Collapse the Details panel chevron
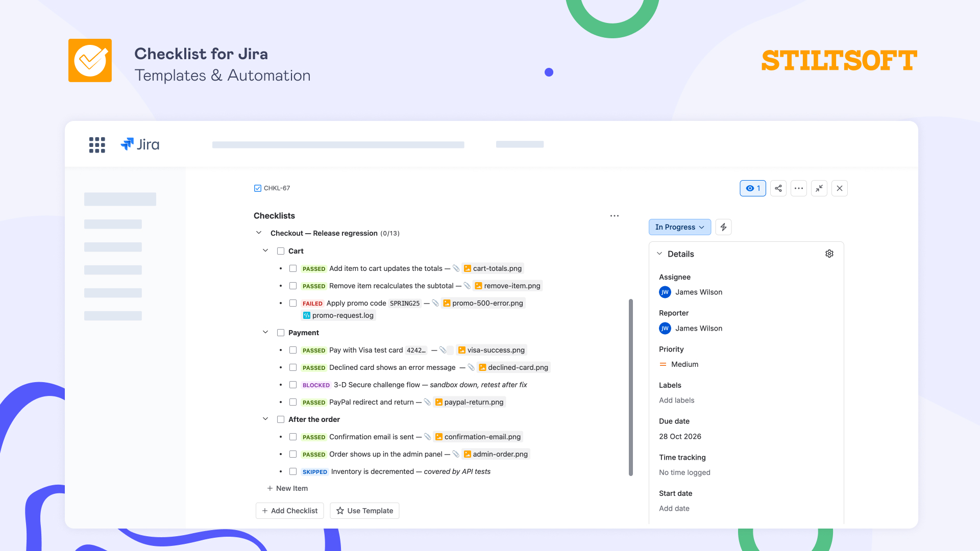 pos(659,254)
